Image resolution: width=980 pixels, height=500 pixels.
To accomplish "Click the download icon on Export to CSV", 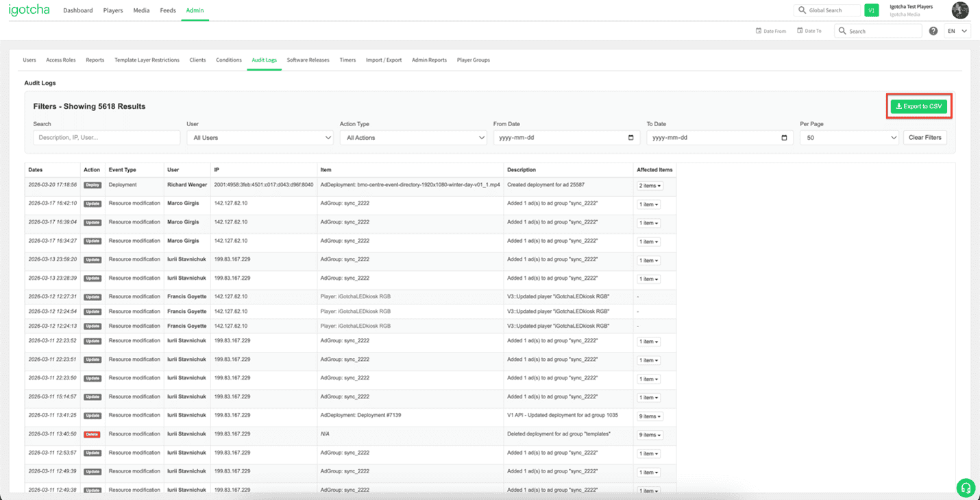I will (x=898, y=106).
